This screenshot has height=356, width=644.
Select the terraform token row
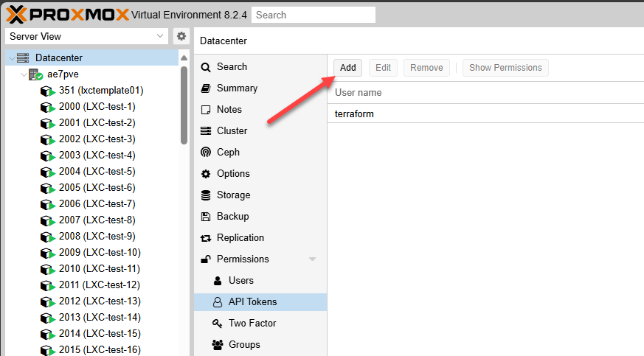[355, 114]
